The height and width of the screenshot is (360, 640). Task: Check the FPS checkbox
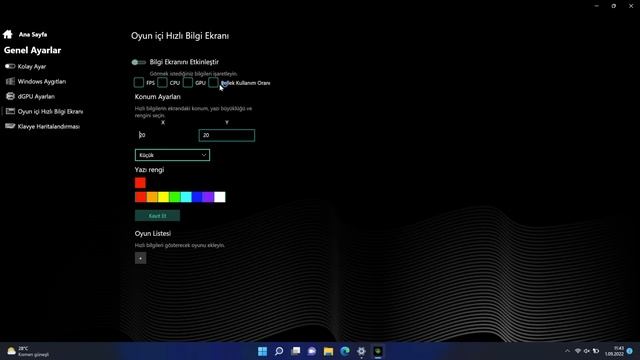click(x=139, y=82)
